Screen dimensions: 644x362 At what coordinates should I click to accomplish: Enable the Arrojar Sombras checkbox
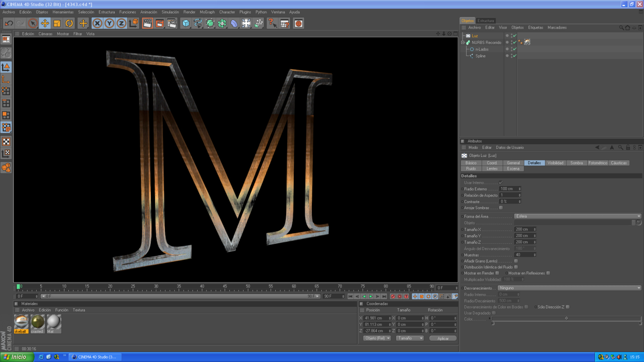pos(501,208)
